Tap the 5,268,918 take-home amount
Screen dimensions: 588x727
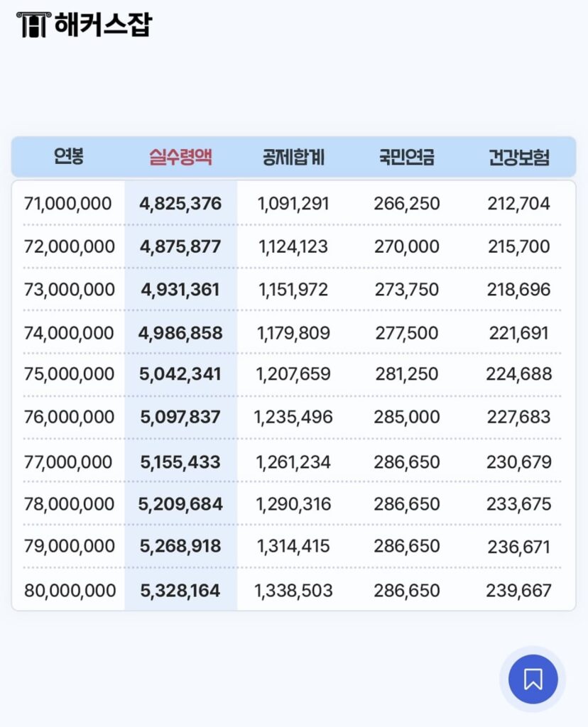point(180,547)
